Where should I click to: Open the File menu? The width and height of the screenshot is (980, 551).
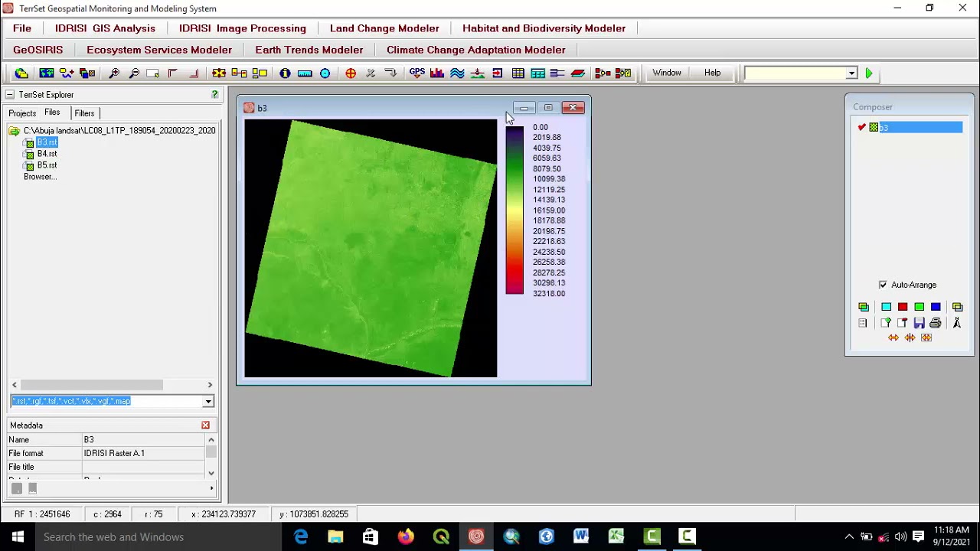tap(22, 28)
